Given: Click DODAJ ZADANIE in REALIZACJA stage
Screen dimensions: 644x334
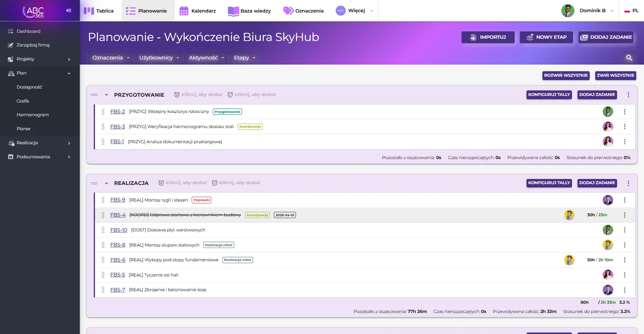Looking at the screenshot, I should click(597, 183).
